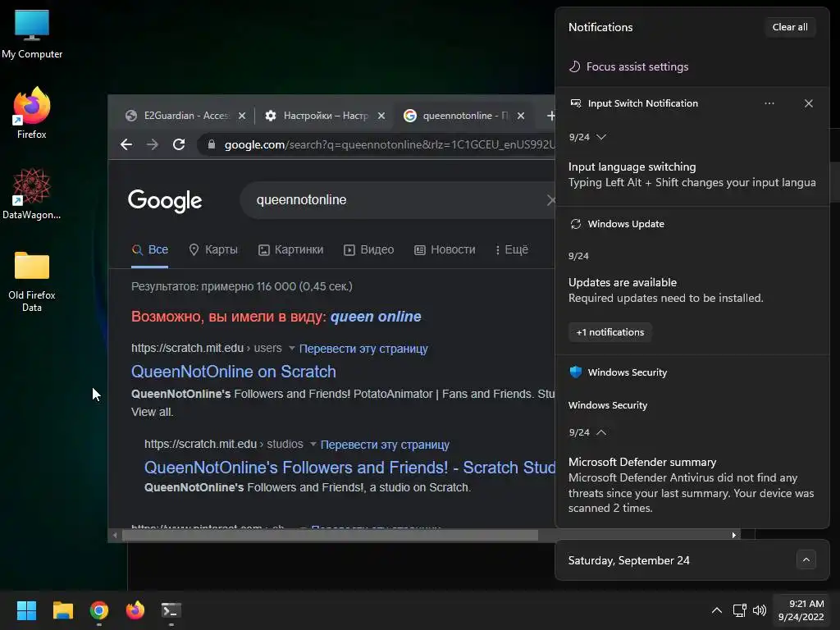Click the horizontal scrollbar in Chrome
Viewport: 840px width, 630px height.
pyautogui.click(x=330, y=535)
